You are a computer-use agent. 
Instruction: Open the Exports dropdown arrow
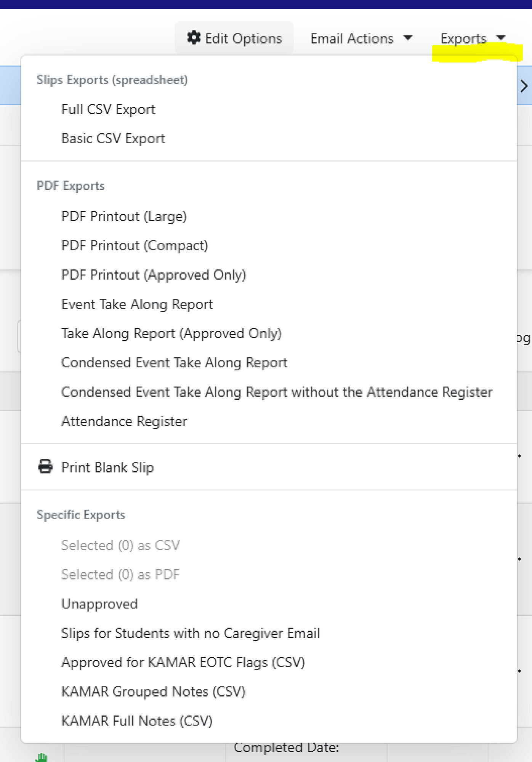pos(500,38)
